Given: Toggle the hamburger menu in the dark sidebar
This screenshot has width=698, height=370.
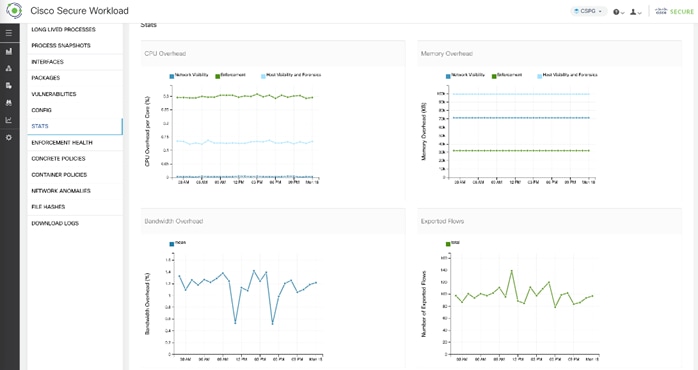Looking at the screenshot, I should pos(9,33).
